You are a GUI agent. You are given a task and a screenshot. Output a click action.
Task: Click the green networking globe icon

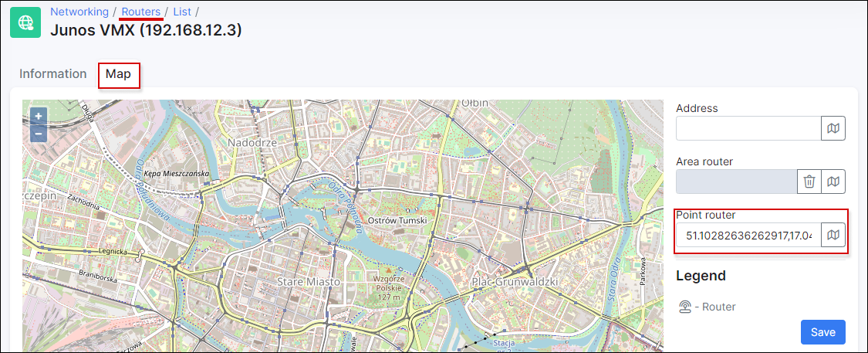tap(25, 22)
